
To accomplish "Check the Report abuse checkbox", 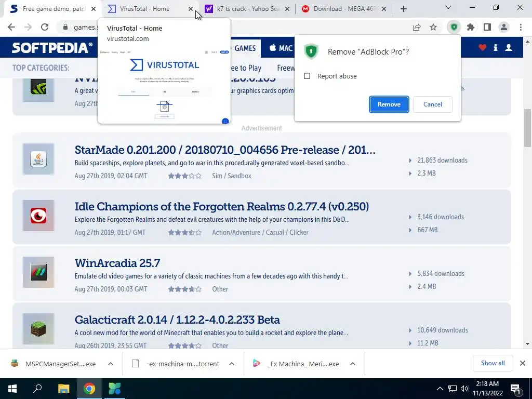I will 307,76.
